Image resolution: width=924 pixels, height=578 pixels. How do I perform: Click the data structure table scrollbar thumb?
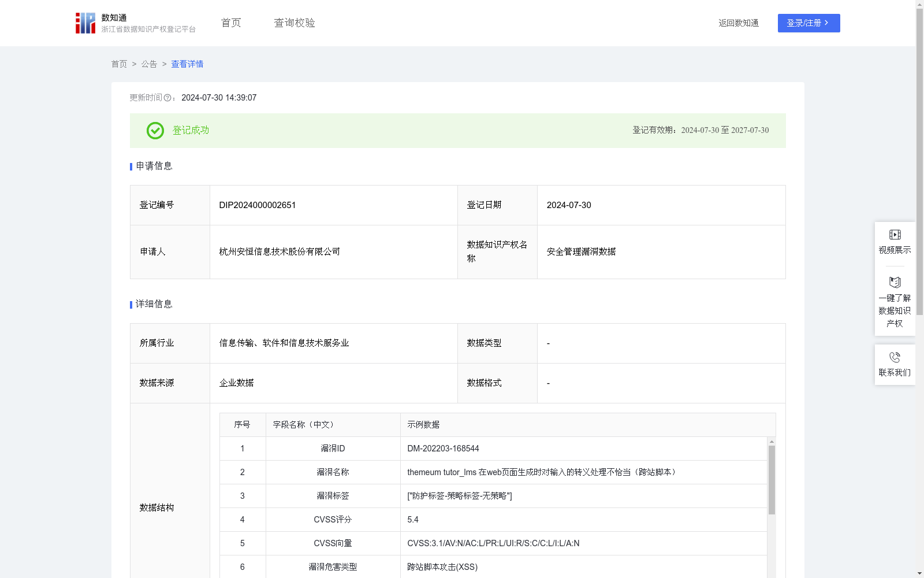(x=772, y=480)
